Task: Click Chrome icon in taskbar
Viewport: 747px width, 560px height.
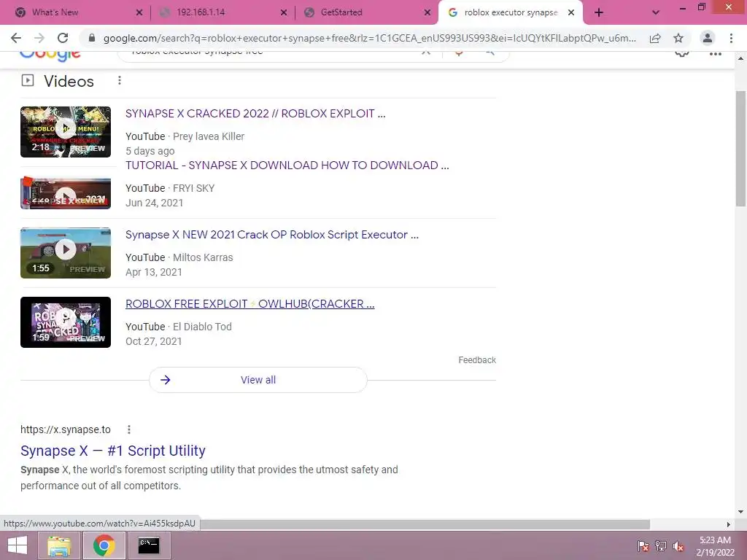Action: tap(104, 545)
